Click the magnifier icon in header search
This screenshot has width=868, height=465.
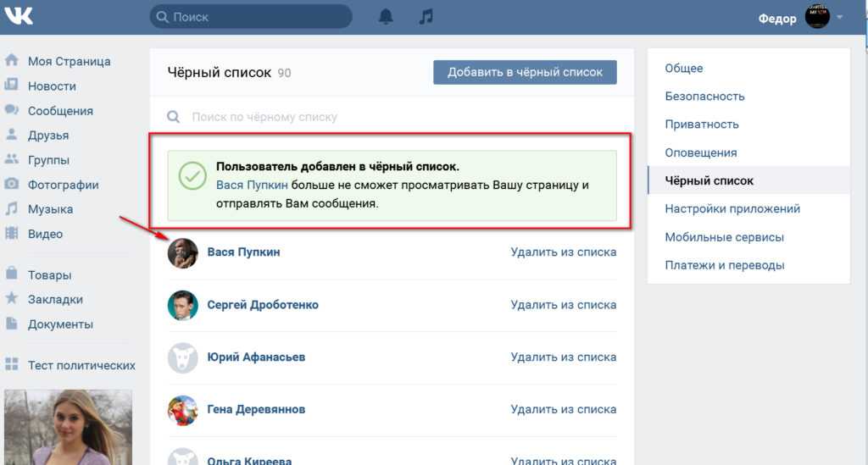point(162,17)
